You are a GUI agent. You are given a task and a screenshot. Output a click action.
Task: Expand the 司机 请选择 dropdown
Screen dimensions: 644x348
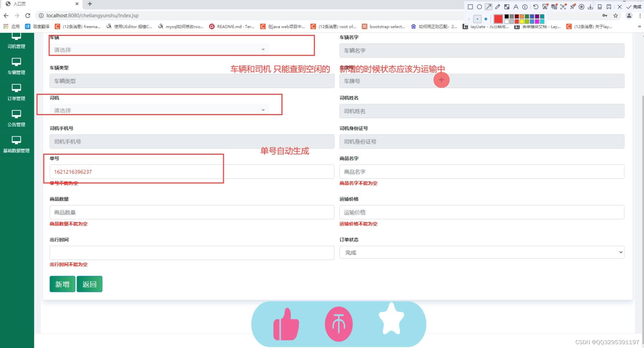[x=159, y=110]
